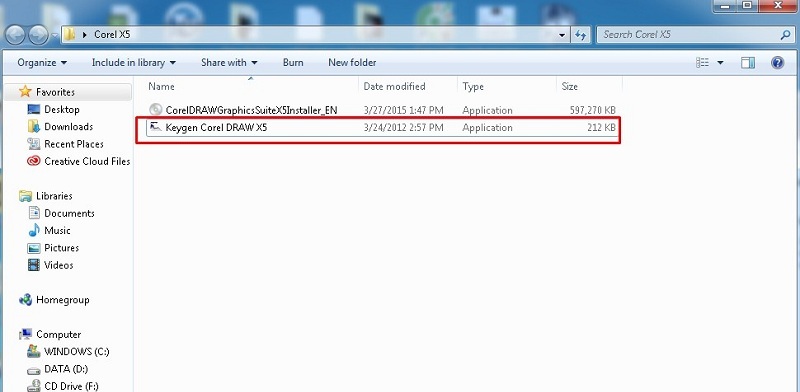Click the Forward navigation arrow button

pyautogui.click(x=38, y=35)
